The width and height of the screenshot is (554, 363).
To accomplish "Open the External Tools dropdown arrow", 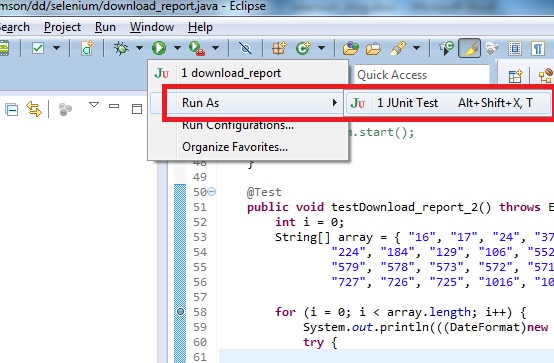I will (215, 48).
